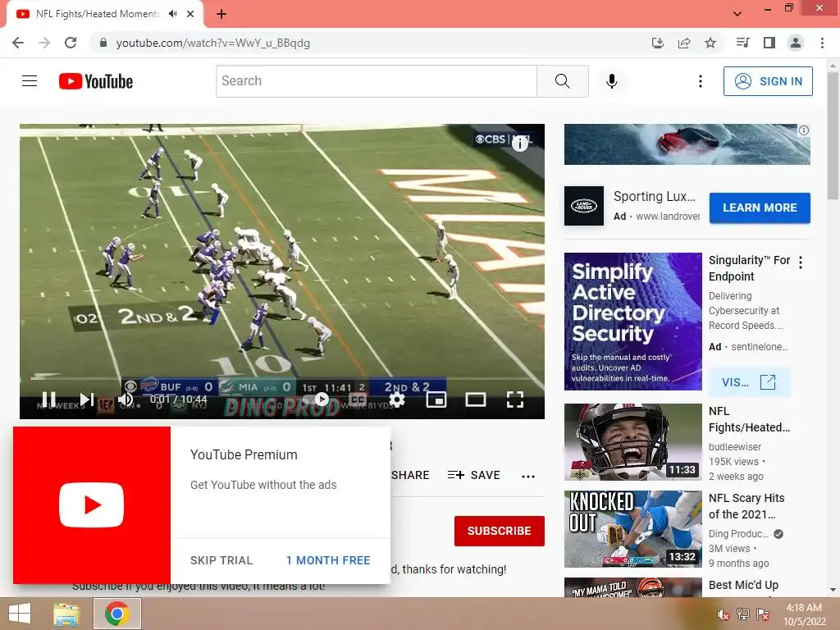Go forward in browser history
This screenshot has height=630, width=840.
[x=44, y=43]
